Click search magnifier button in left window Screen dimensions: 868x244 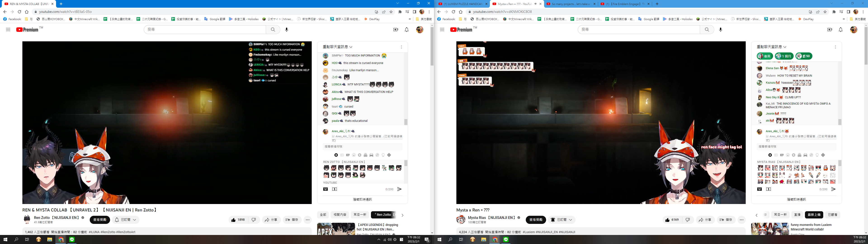[x=273, y=30]
